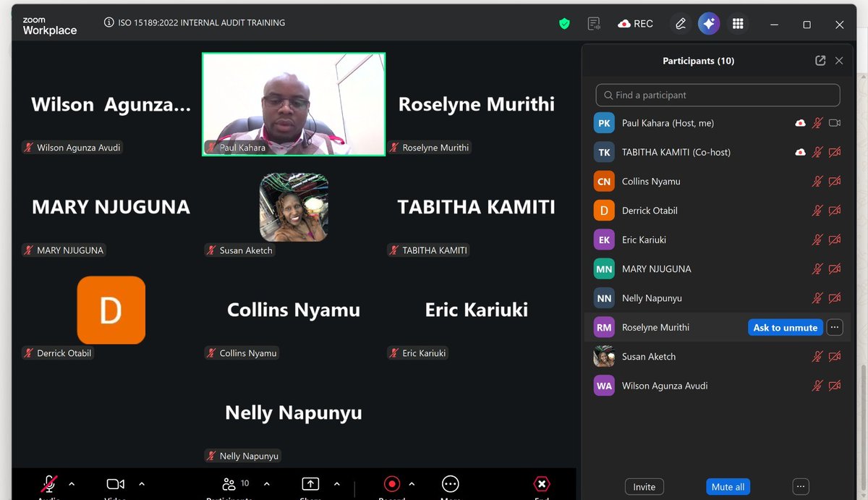The height and width of the screenshot is (500, 868).
Task: End the meeting using the End icon
Action: (541, 484)
